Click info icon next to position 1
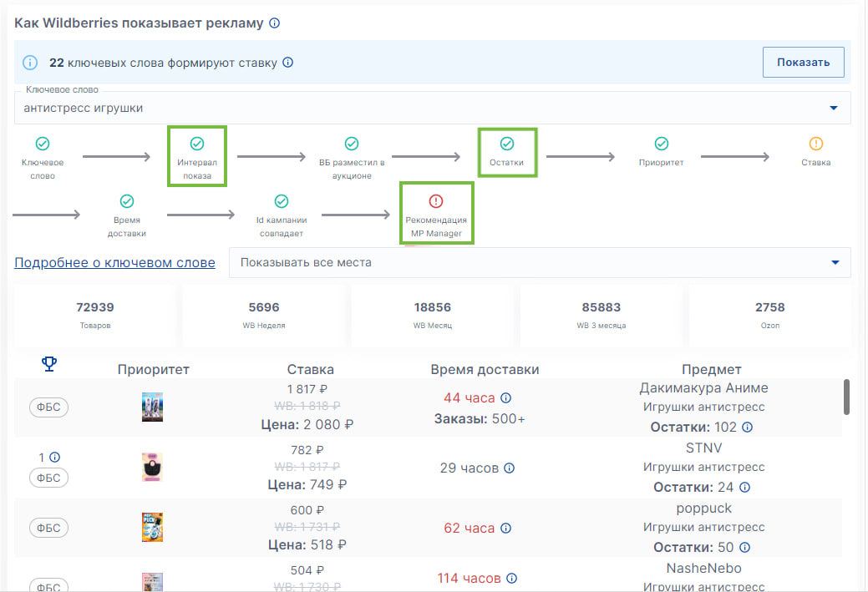The image size is (868, 592). tap(54, 458)
